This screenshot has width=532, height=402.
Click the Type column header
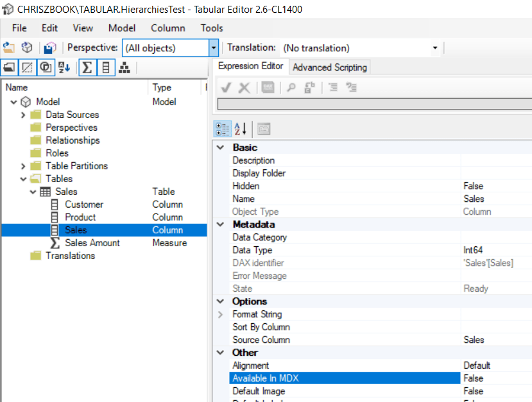click(175, 87)
